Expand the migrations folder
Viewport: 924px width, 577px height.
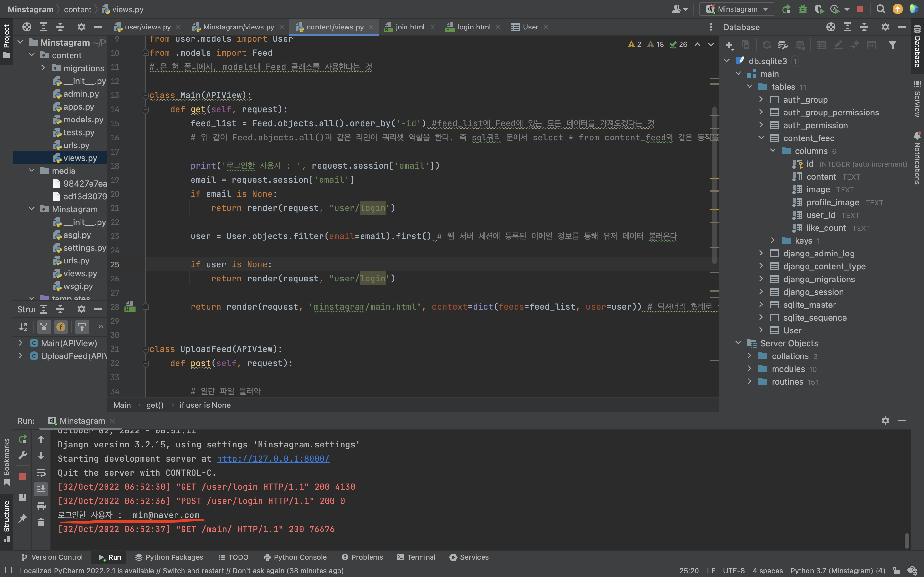click(x=43, y=68)
